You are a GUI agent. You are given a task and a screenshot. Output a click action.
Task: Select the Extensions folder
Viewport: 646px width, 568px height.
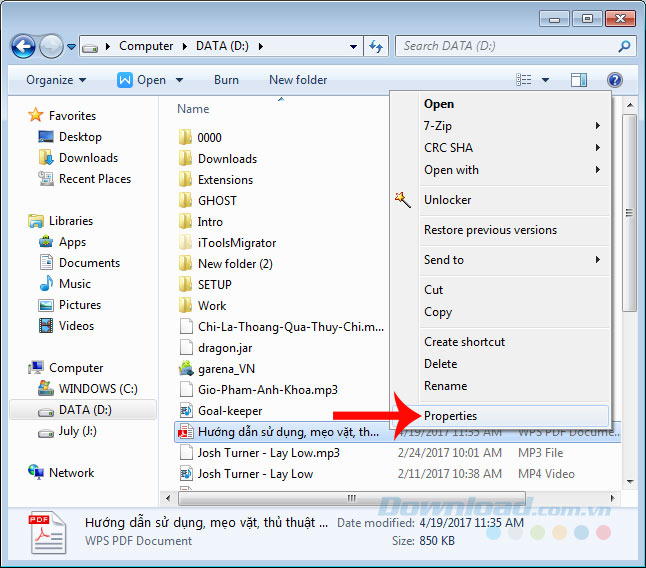click(225, 180)
